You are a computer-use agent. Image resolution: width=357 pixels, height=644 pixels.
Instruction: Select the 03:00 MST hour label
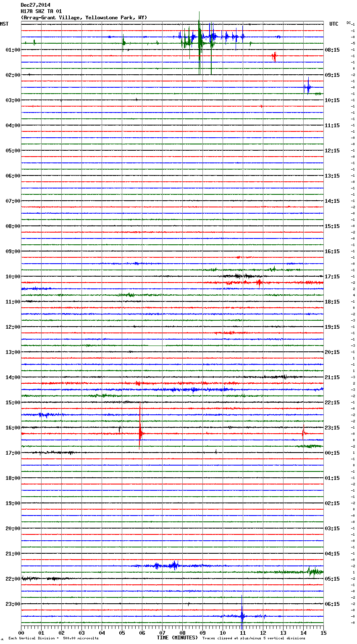point(13,100)
